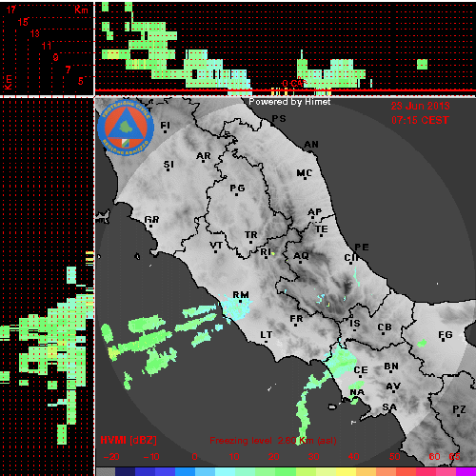Click the CB city label
The height and width of the screenshot is (476, 476).
385,327
